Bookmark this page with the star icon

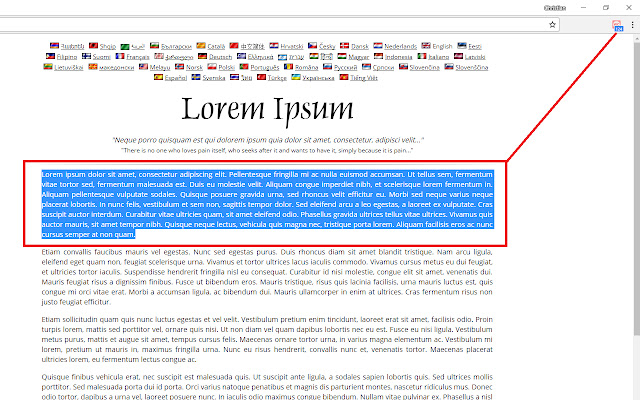pyautogui.click(x=552, y=24)
